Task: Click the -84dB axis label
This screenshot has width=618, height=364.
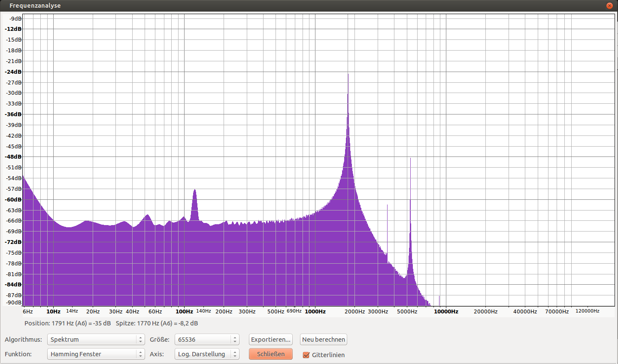Action: pos(13,284)
